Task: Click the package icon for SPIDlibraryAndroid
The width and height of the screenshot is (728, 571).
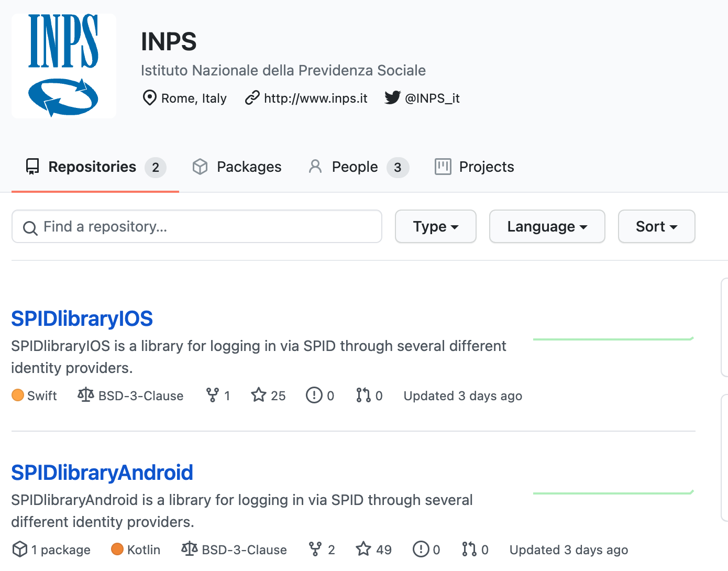Action: 20,549
